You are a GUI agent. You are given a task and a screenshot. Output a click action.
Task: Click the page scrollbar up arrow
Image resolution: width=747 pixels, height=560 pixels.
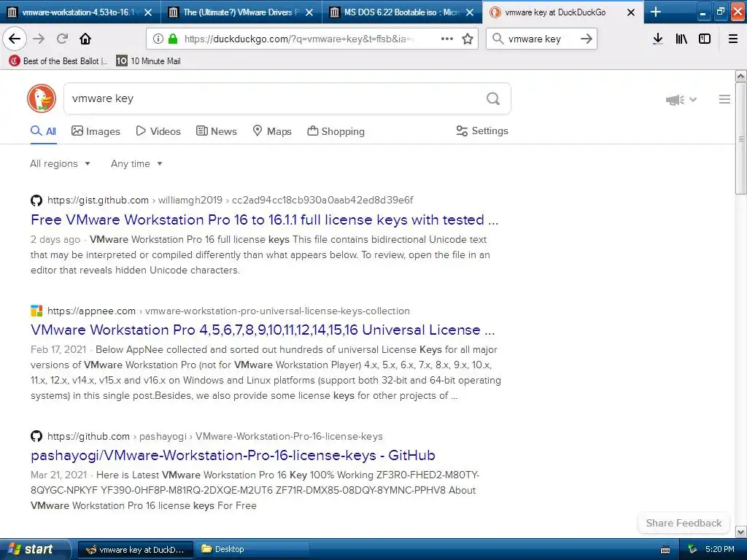click(741, 76)
